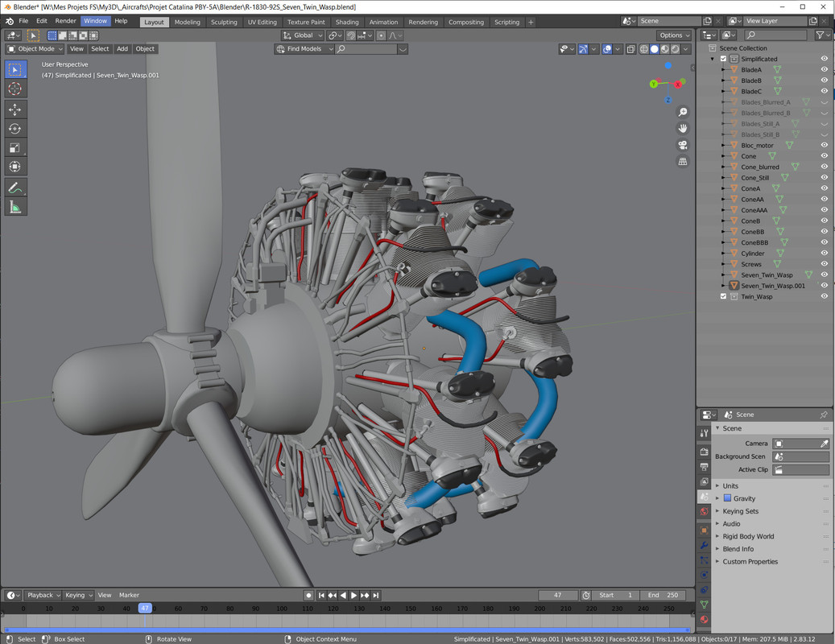Toggle perspective/orthographic grid icon
The width and height of the screenshot is (835, 644).
click(x=683, y=161)
